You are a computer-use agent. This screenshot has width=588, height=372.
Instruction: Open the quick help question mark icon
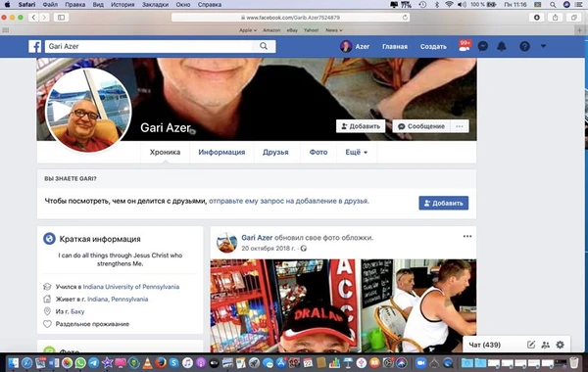[524, 46]
